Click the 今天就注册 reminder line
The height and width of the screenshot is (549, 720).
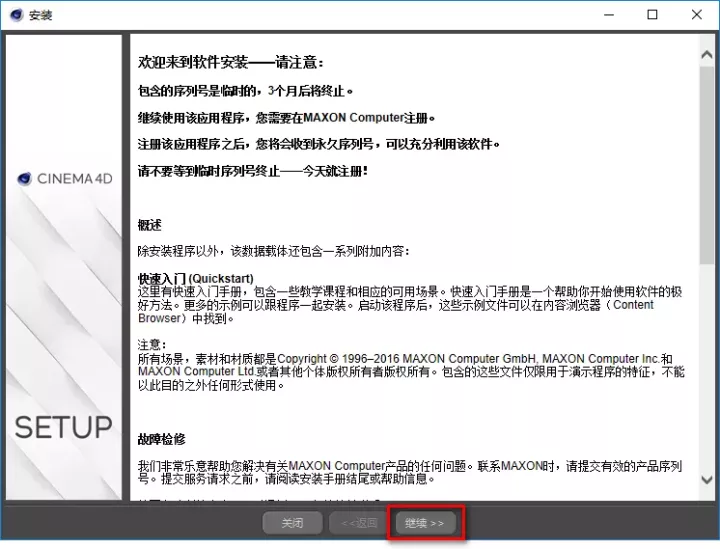(x=252, y=171)
